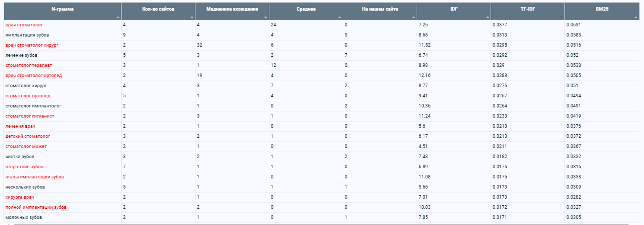Click the red phrase «врач стоматолог хирург»
The image size is (644, 225).
[32, 45]
